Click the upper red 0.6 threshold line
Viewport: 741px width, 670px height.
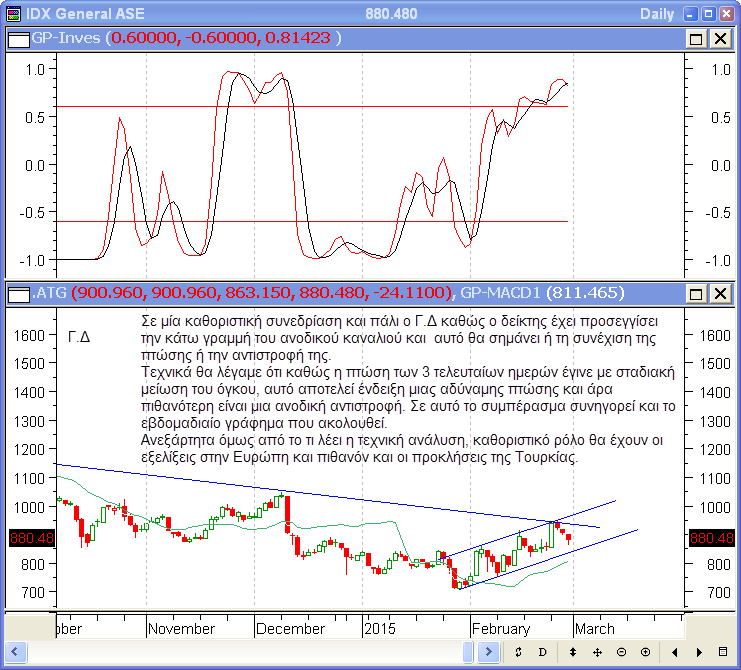pyautogui.click(x=312, y=107)
